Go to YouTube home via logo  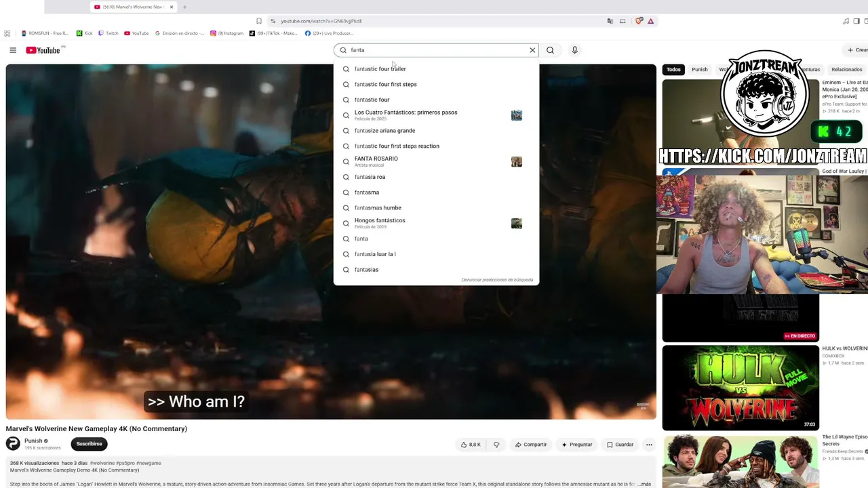(x=43, y=50)
